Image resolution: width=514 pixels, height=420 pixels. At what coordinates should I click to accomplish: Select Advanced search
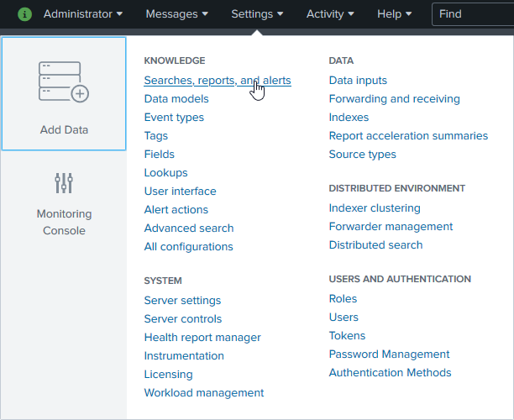(189, 228)
